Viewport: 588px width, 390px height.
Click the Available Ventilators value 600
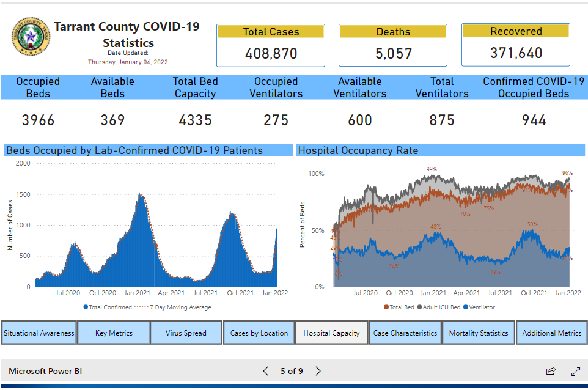(x=360, y=120)
